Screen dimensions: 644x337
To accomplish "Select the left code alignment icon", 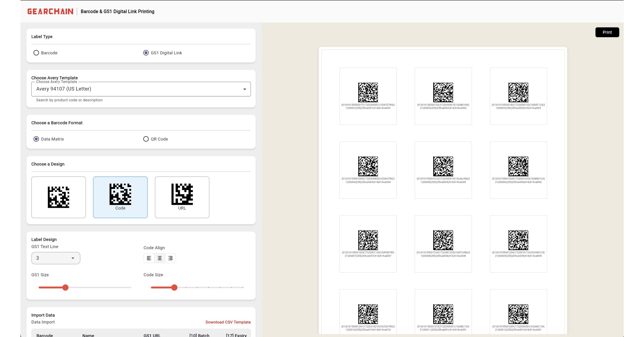I will (x=149, y=258).
